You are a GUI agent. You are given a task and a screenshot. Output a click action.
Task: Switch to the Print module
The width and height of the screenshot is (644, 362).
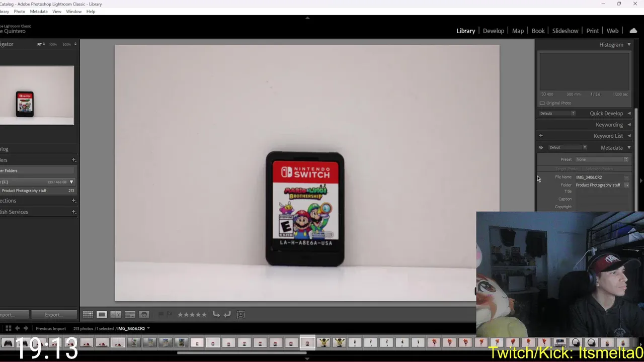click(x=593, y=31)
